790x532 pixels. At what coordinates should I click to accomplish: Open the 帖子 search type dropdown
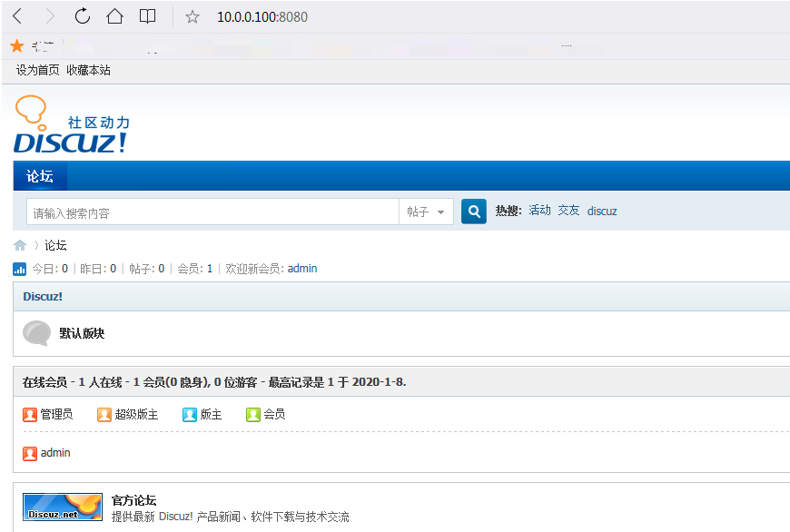[x=426, y=212]
